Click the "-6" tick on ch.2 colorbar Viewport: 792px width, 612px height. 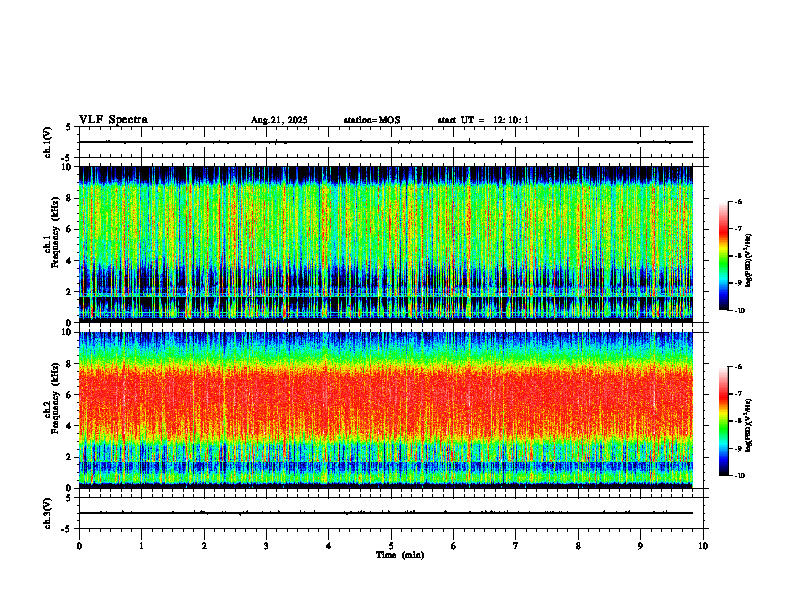[739, 367]
